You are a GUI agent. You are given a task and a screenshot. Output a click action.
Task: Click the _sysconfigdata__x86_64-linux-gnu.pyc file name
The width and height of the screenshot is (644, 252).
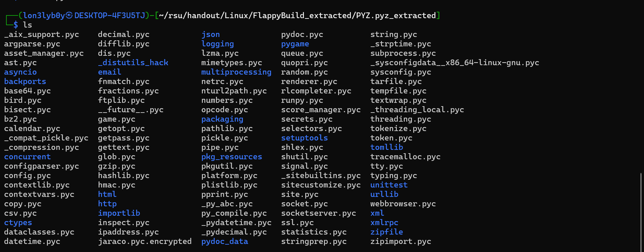[x=454, y=63]
